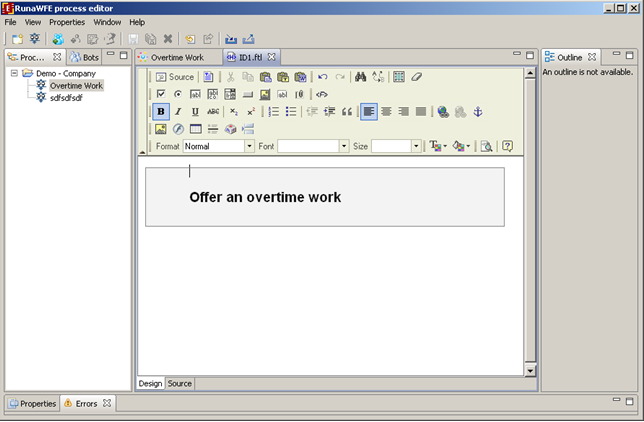
Task: Insert a hidden field form element
Action: (282, 95)
